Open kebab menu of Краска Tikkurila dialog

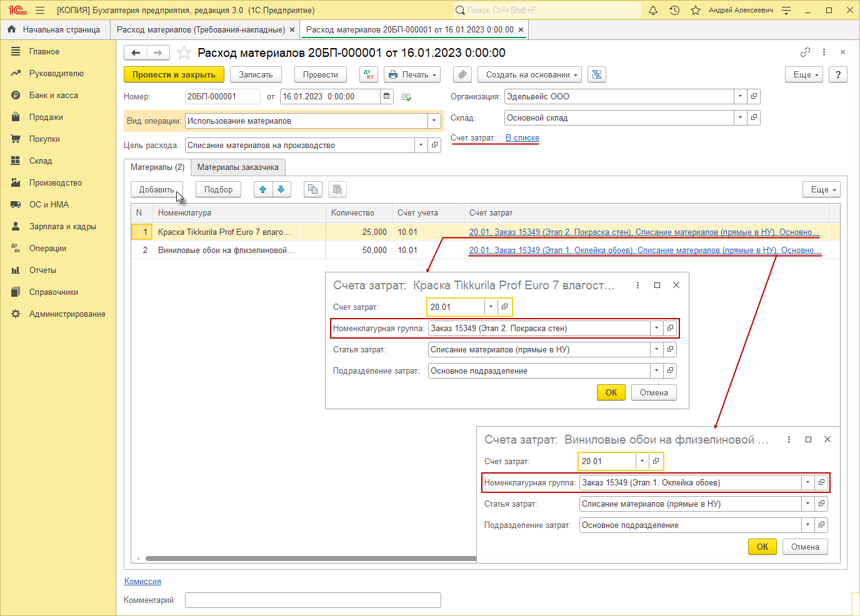tap(637, 285)
